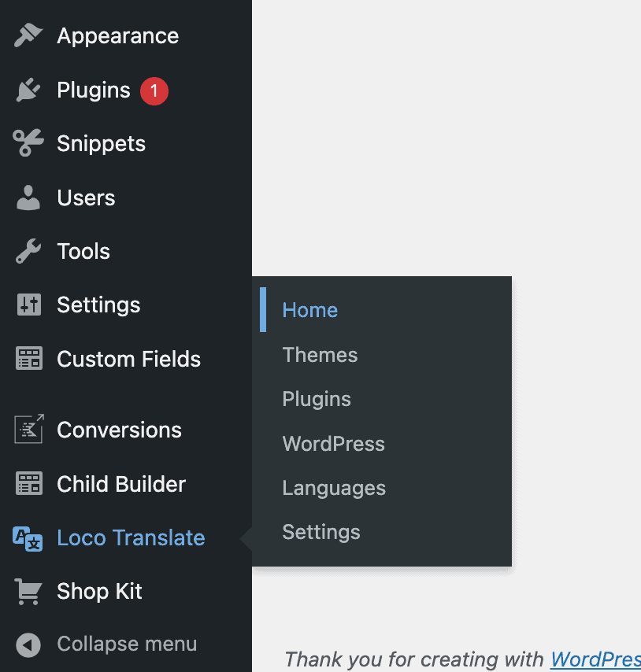Click the Plugins plug icon

28,90
